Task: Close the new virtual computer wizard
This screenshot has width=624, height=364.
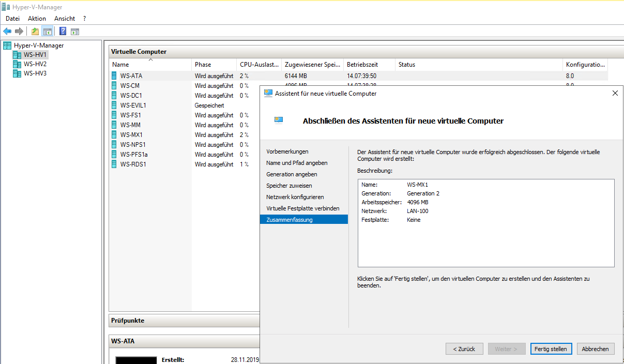Action: point(615,94)
